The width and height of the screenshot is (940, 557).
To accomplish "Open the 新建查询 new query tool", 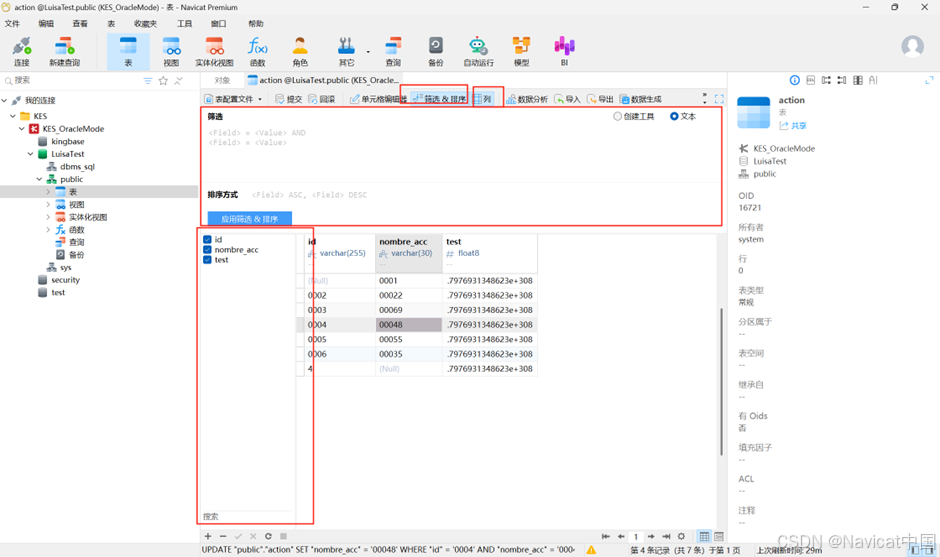I will coord(64,52).
